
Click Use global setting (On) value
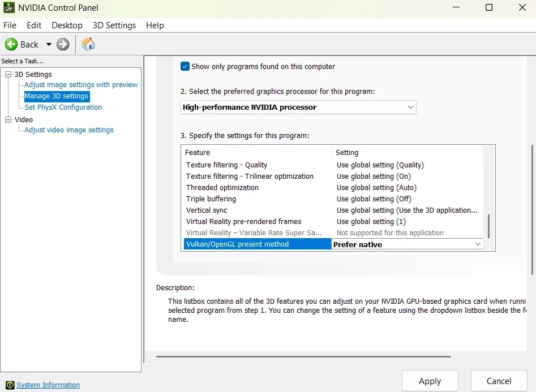click(x=374, y=176)
